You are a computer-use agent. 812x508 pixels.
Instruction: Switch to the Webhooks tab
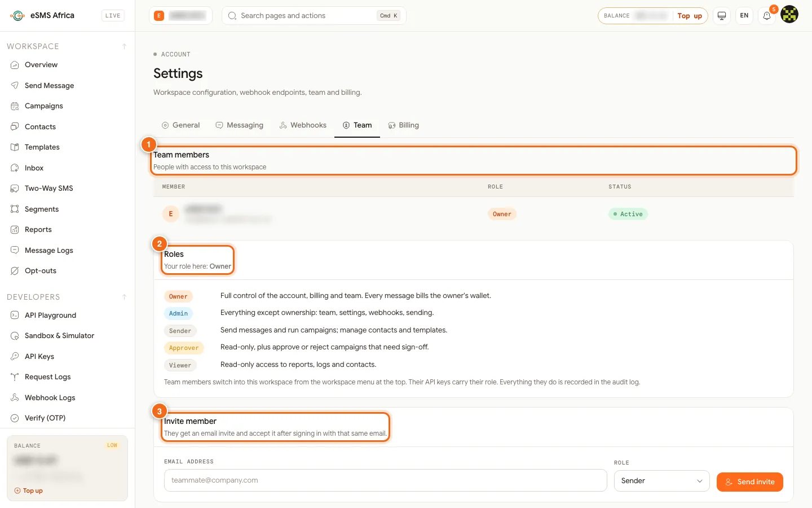point(303,125)
